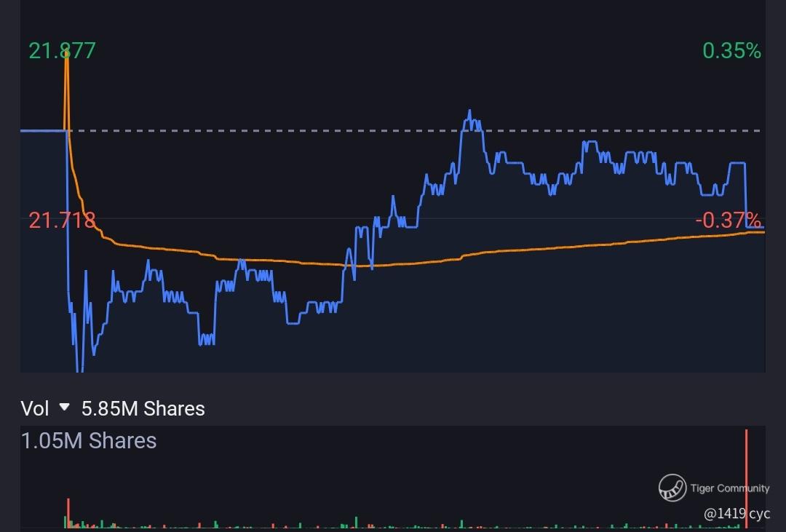Click the -0.37% percentage label
The height and width of the screenshot is (532, 786).
pos(728,220)
